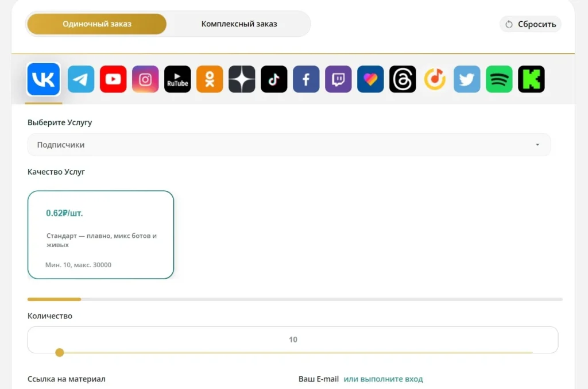
Task: Select the Dzen star icon
Action: tap(242, 79)
